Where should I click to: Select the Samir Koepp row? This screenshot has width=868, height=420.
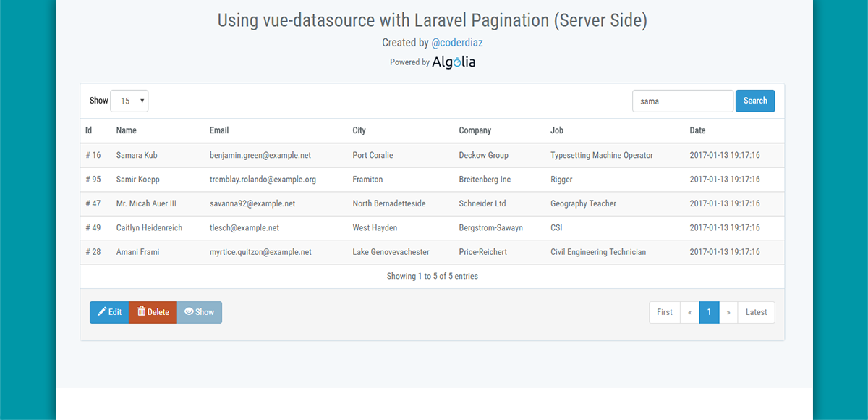coord(432,180)
